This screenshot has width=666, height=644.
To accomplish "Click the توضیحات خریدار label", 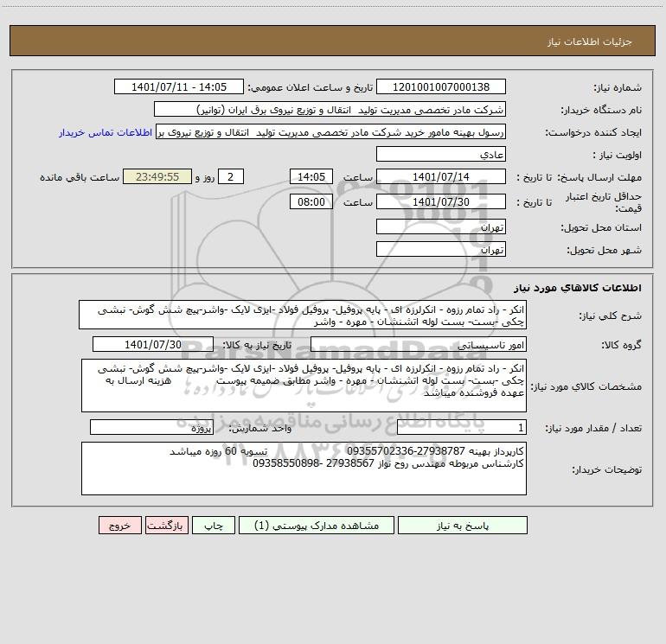I will coord(606,469).
